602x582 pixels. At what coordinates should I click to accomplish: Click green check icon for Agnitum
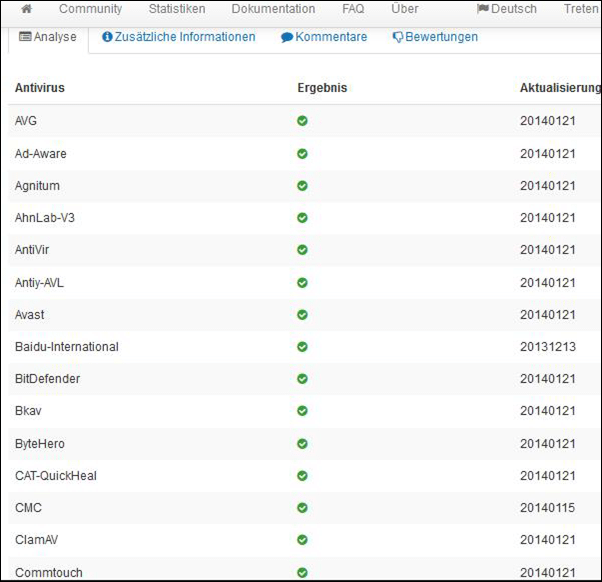coord(302,186)
